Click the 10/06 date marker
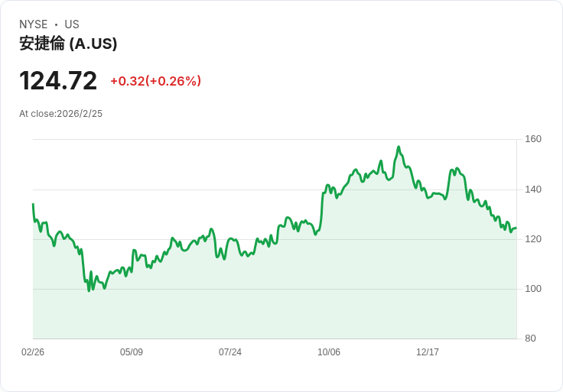The height and width of the screenshot is (392, 563). pyautogui.click(x=329, y=352)
